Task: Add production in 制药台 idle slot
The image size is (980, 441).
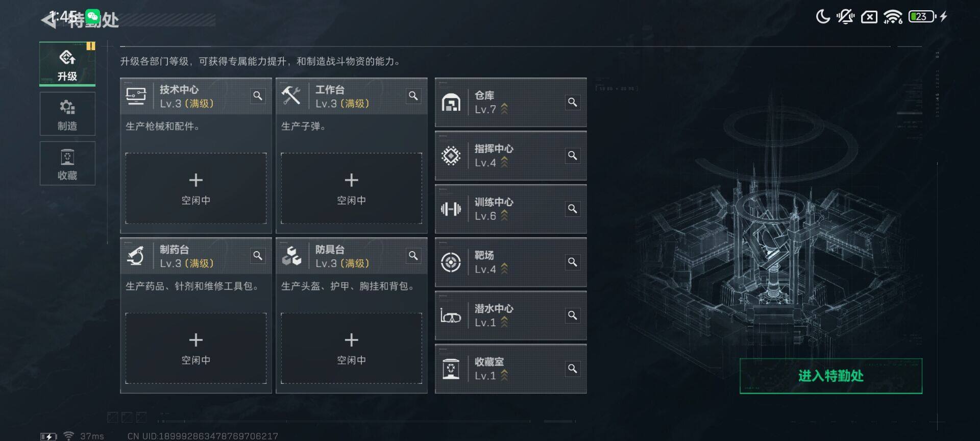Action: pos(196,348)
